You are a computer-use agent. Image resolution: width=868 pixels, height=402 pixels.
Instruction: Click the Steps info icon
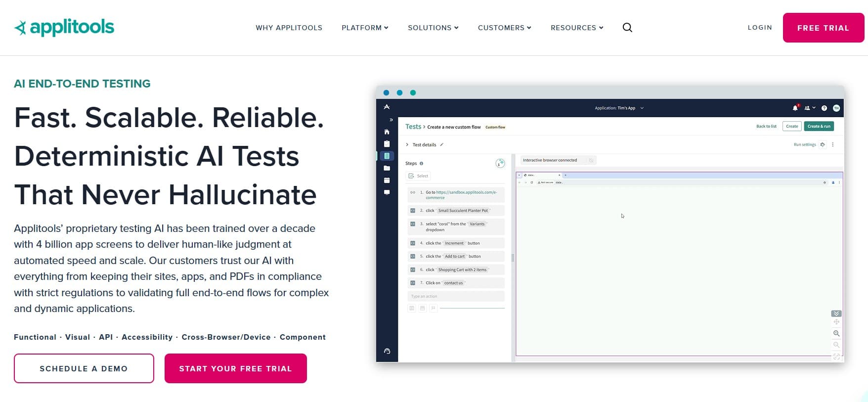421,163
